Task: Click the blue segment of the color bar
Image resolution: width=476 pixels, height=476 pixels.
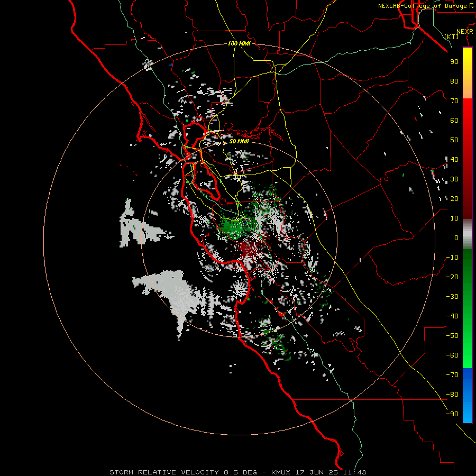Action: (x=467, y=395)
